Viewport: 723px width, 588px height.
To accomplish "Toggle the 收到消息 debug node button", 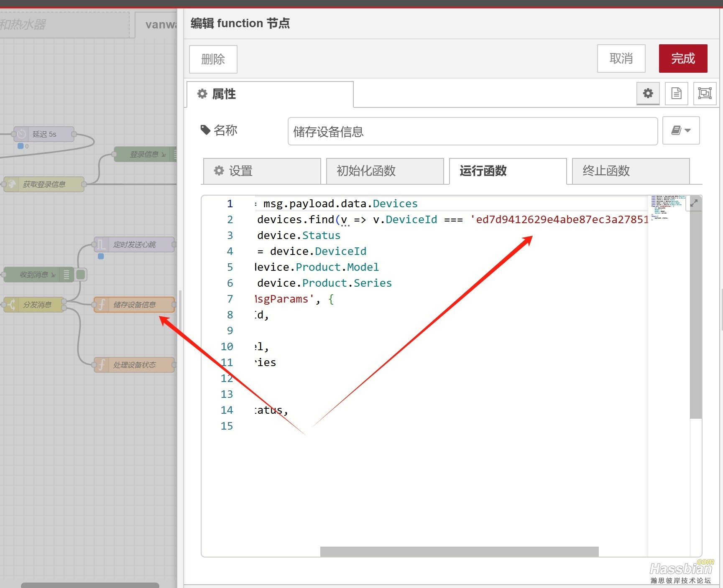I will point(81,275).
